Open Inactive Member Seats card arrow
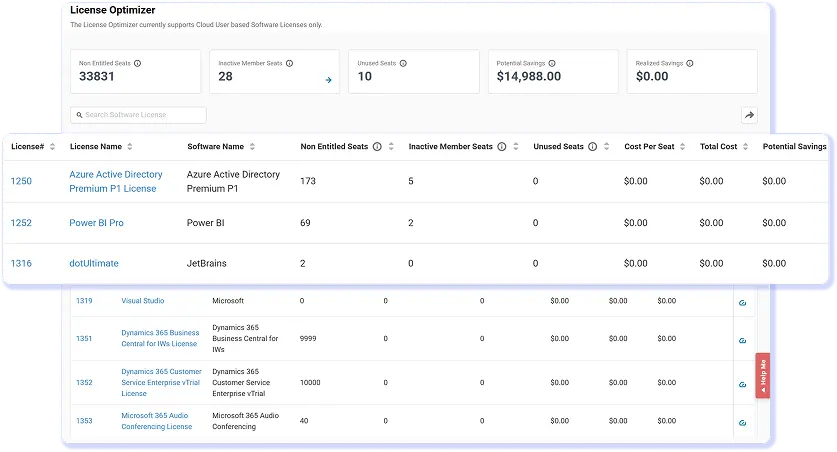Screen dimensions: 837x452 coord(328,80)
